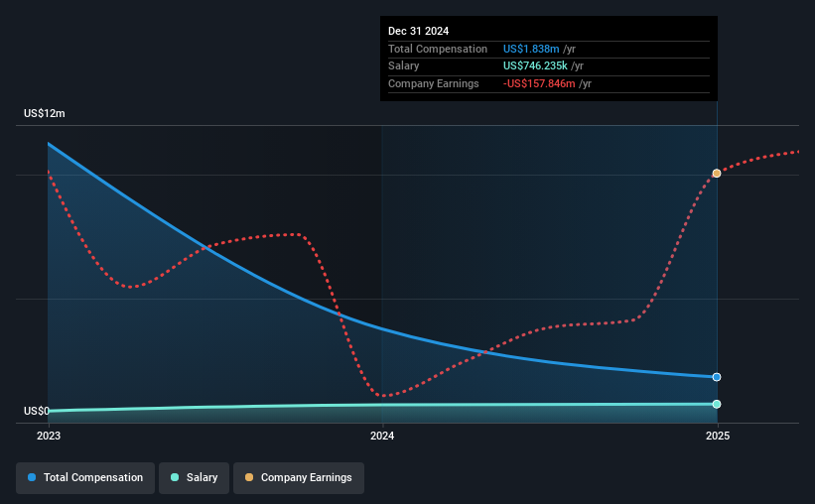815x504 pixels.
Task: Toggle the Company Earnings legend button
Action: pos(299,477)
